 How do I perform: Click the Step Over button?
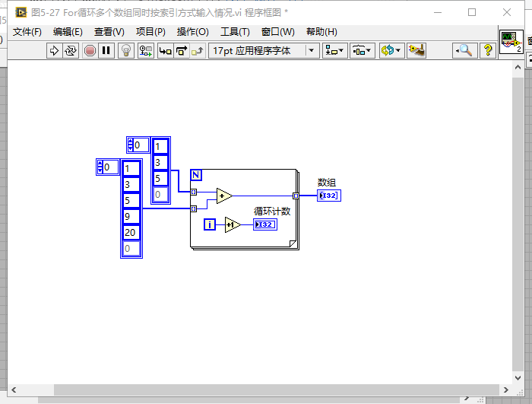pyautogui.click(x=182, y=51)
